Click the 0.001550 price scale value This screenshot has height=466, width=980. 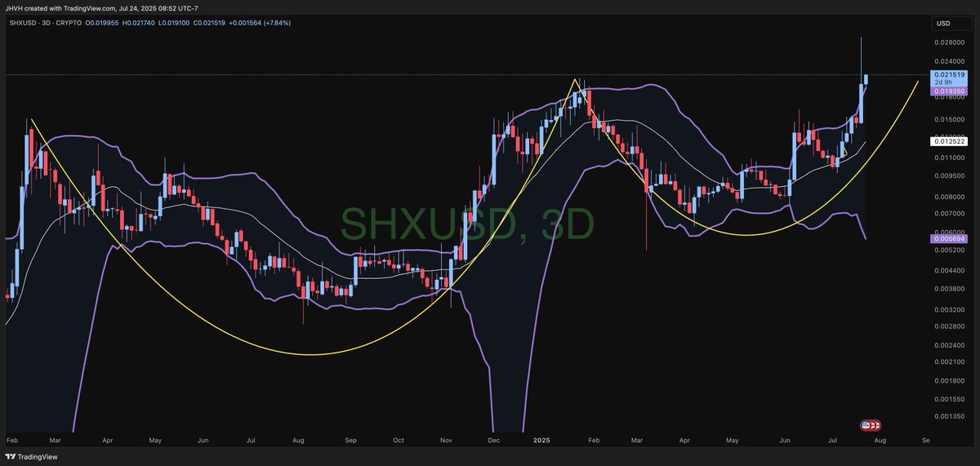[949, 399]
